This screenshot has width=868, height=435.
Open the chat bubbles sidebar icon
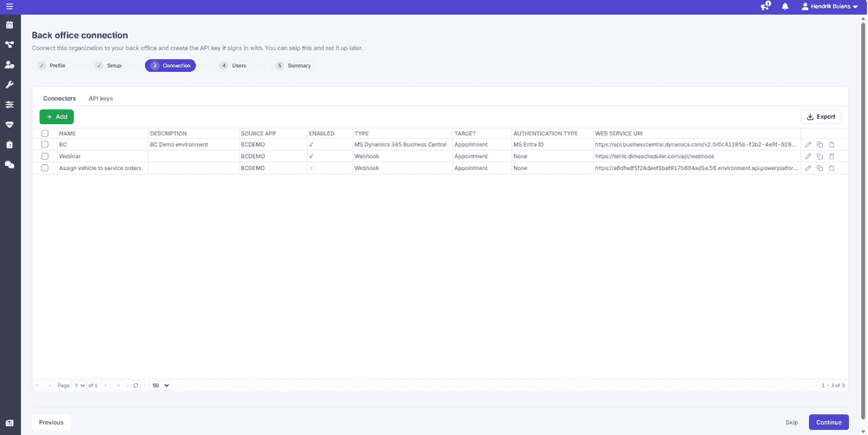click(x=10, y=164)
